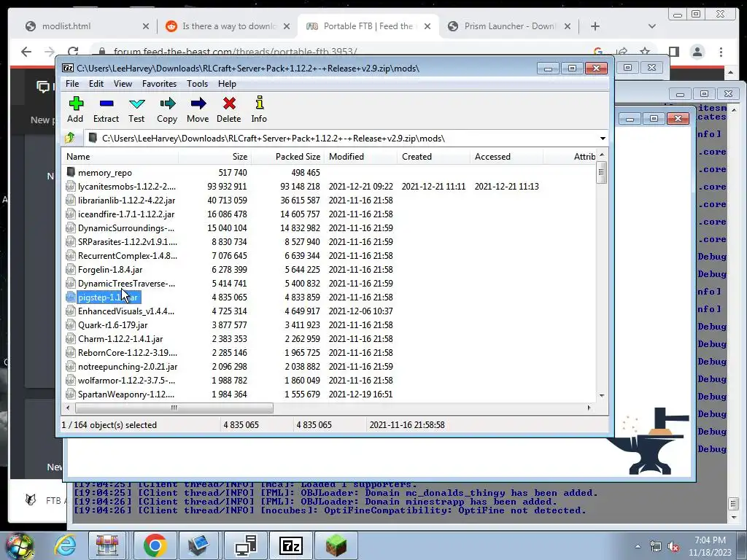
Task: Sort by the Name column header
Action: pyautogui.click(x=120, y=157)
